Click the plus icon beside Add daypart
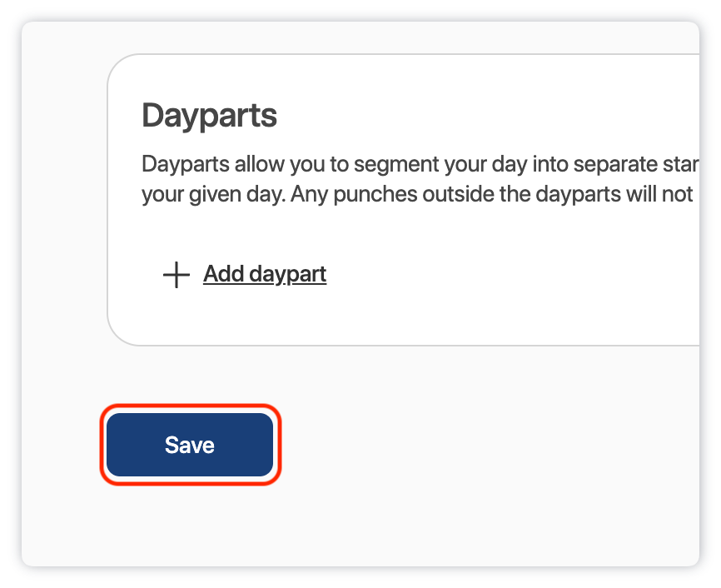Viewport: 721px width, 588px height. point(177,275)
